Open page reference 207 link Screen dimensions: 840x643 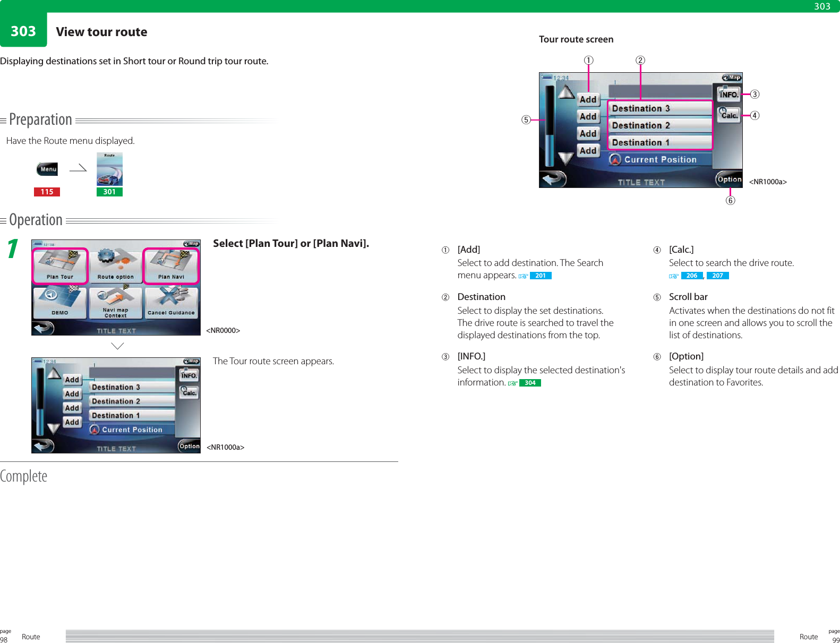718,276
